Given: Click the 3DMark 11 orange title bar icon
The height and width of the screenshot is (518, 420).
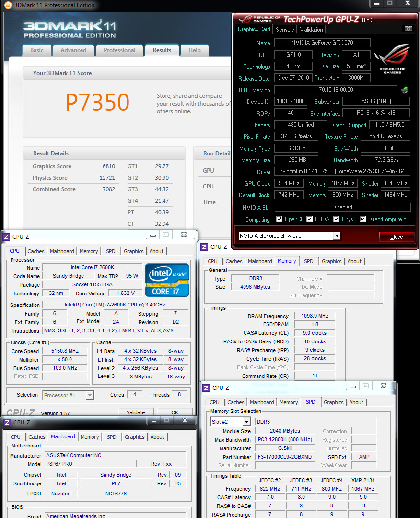Looking at the screenshot, I should coord(8,5).
